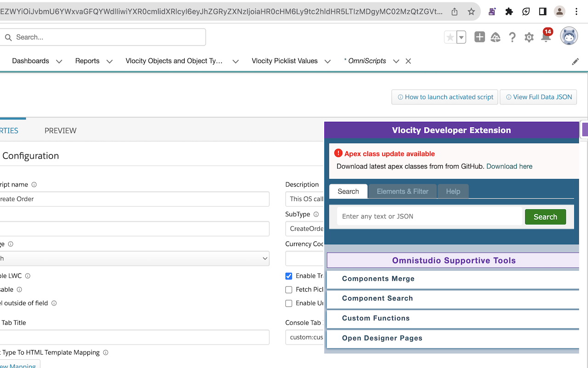Expand the Vlocity Picklist Values dropdown
Screen dimensions: 588x368
pyautogui.click(x=328, y=61)
